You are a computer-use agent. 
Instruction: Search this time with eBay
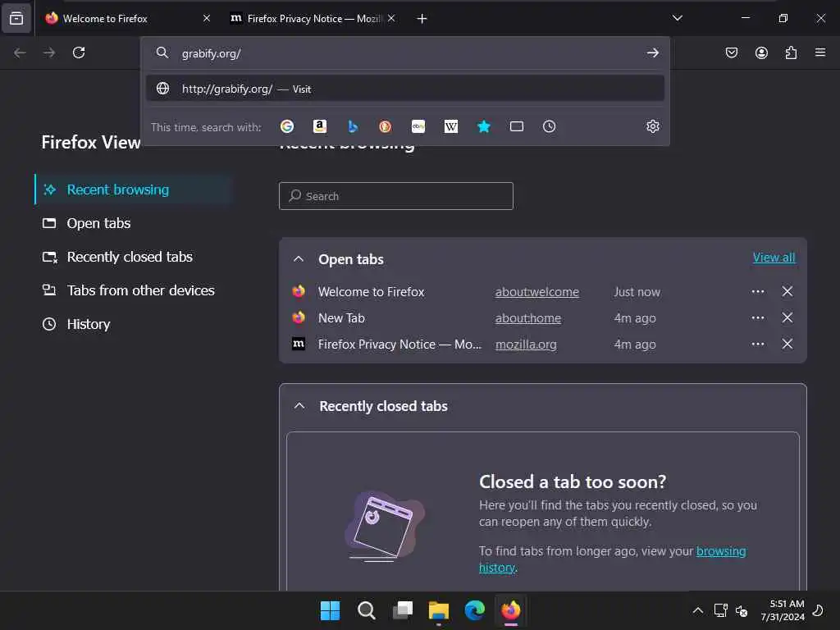(418, 126)
